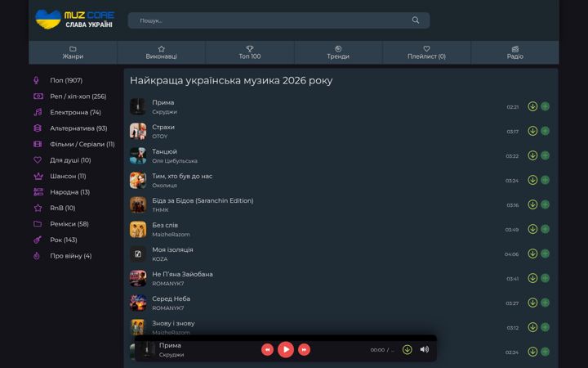The width and height of the screenshot is (588, 368).
Task: Download the track Танцюй
Action: [532, 155]
